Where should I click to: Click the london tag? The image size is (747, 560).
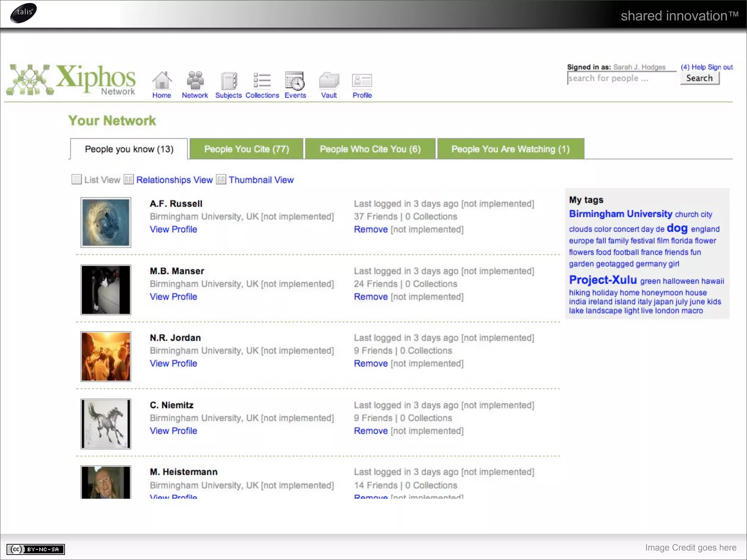667,311
